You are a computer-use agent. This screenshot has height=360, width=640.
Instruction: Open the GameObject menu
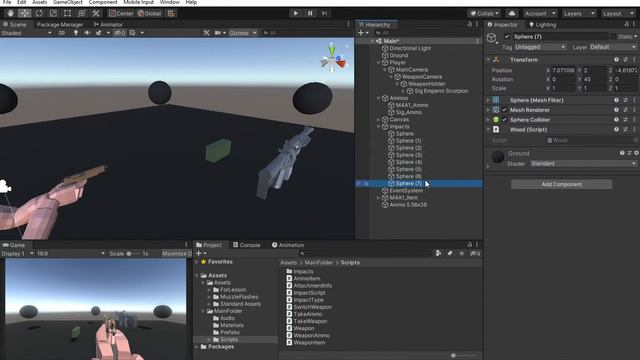point(68,2)
